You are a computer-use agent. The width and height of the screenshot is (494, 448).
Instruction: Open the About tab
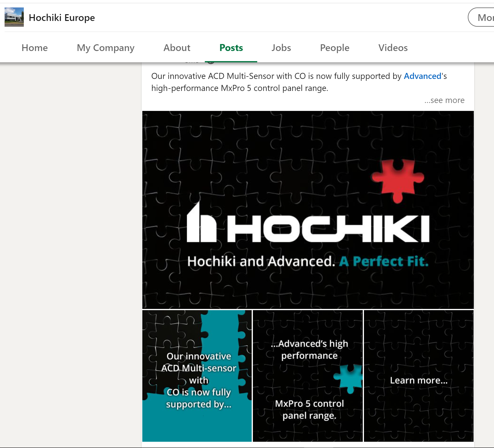click(x=177, y=48)
